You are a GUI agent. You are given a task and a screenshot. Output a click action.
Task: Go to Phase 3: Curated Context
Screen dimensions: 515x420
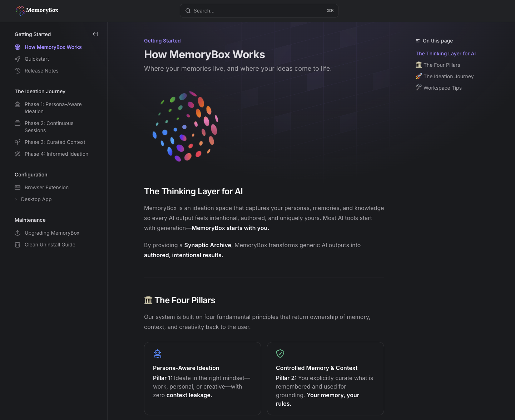click(55, 142)
